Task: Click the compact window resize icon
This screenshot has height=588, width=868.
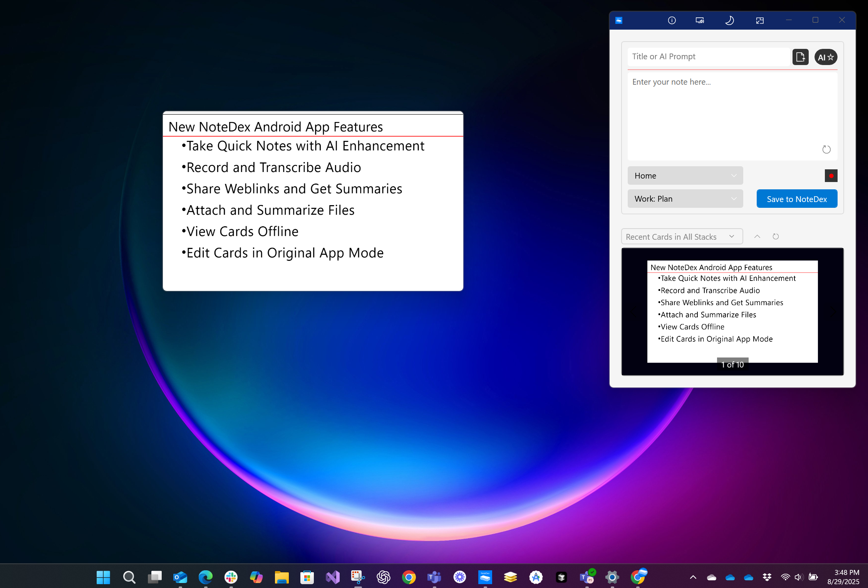Action: [x=760, y=20]
